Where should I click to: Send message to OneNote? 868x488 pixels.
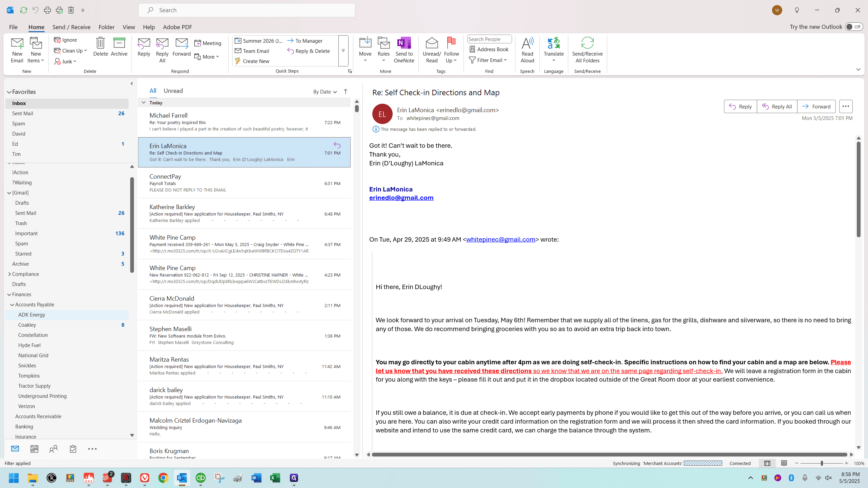coord(404,50)
